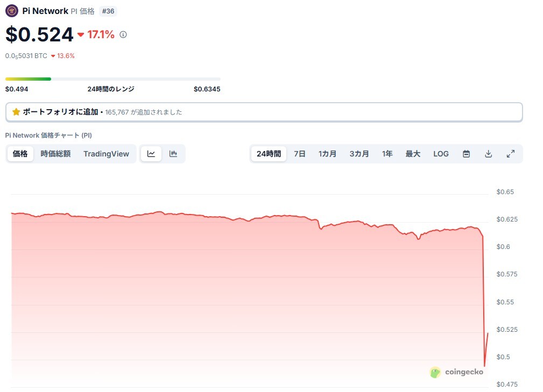Click the 0.0₅5031 BTC price text
Screen dimensions: 543x392
26,56
